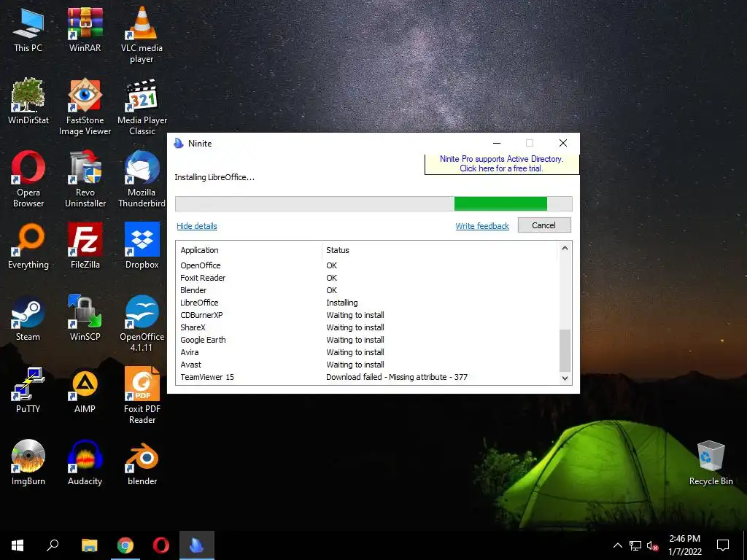Click the details list scroll down arrow
Viewport: 747px width, 560px height.
565,378
